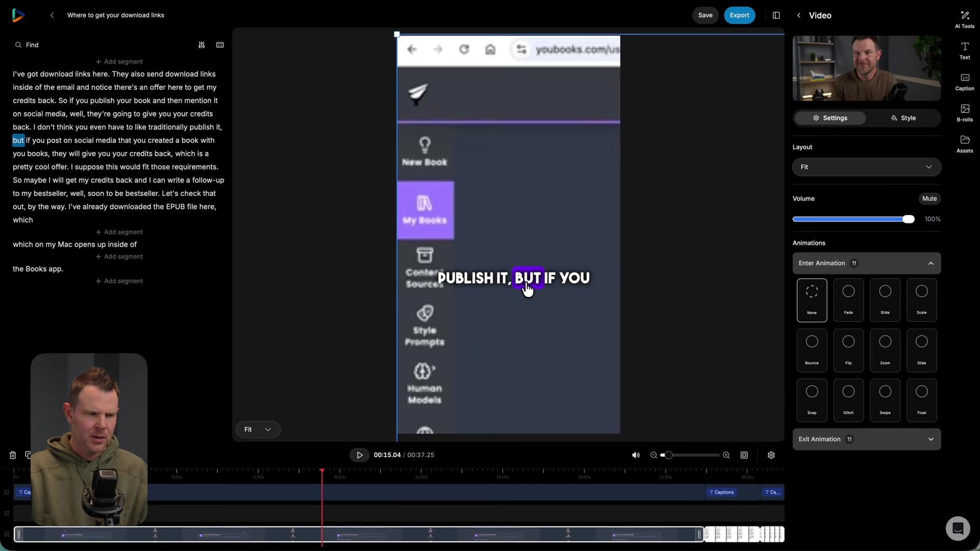980x551 pixels.
Task: Click the Save button
Action: tap(705, 15)
